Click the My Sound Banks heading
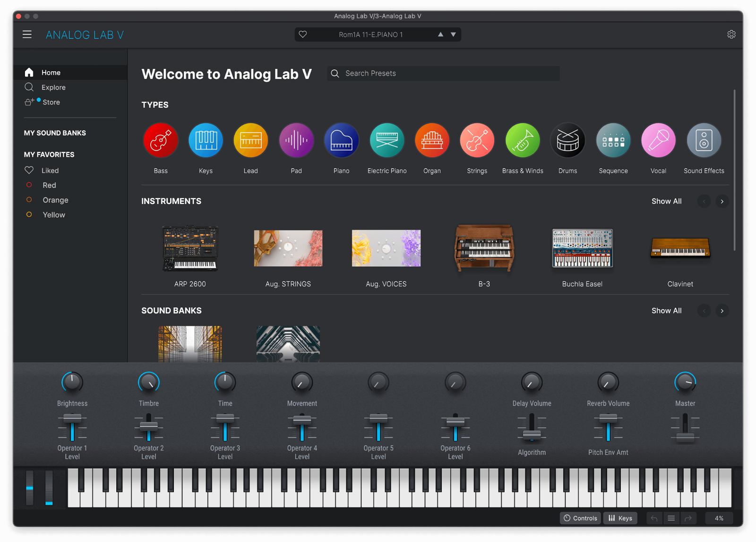 point(55,133)
